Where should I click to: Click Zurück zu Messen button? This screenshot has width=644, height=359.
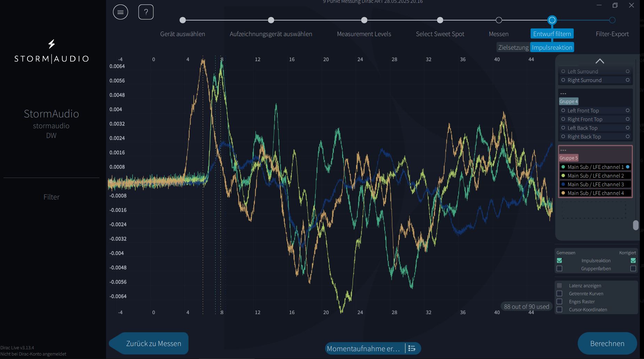tap(149, 343)
